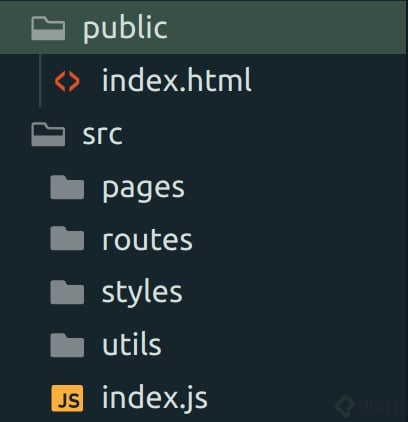The height and width of the screenshot is (422, 408).
Task: Click the open folder icon beside src
Action: click(x=48, y=134)
